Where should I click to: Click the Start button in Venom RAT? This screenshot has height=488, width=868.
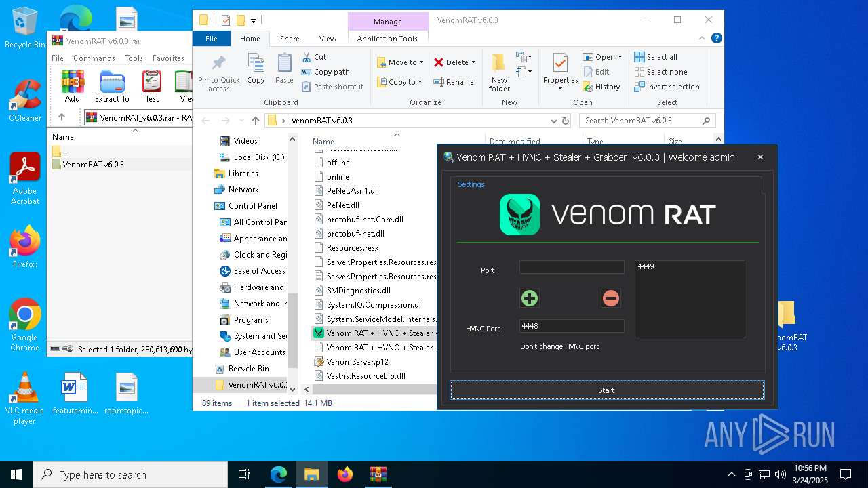(x=607, y=390)
